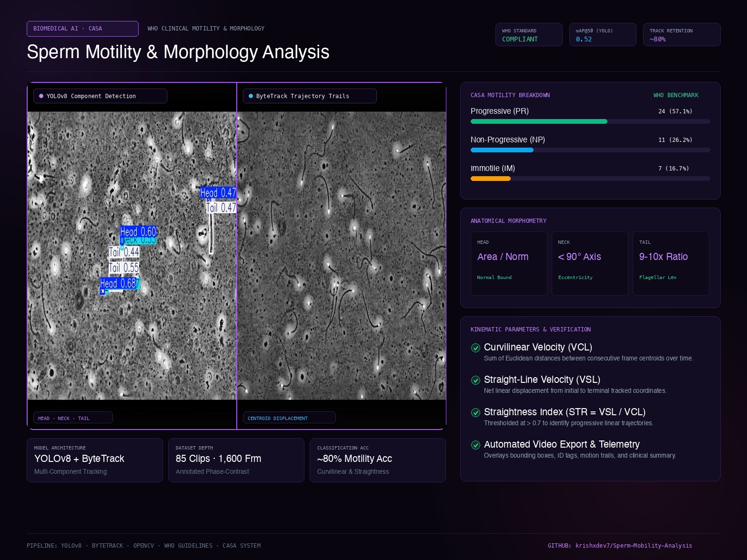Click the check icon beside Automated Video Export
Viewport: 747px width, 560px height.
point(475,445)
